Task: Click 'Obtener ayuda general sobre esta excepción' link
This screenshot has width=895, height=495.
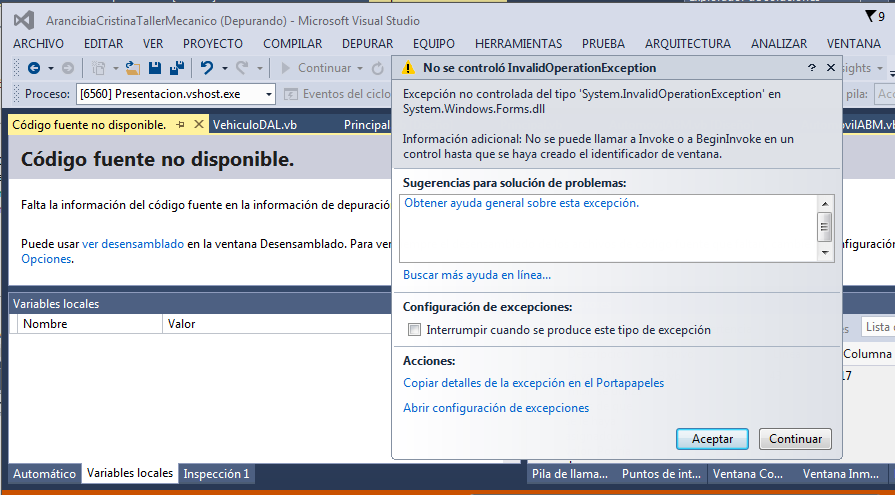Action: 522,203
